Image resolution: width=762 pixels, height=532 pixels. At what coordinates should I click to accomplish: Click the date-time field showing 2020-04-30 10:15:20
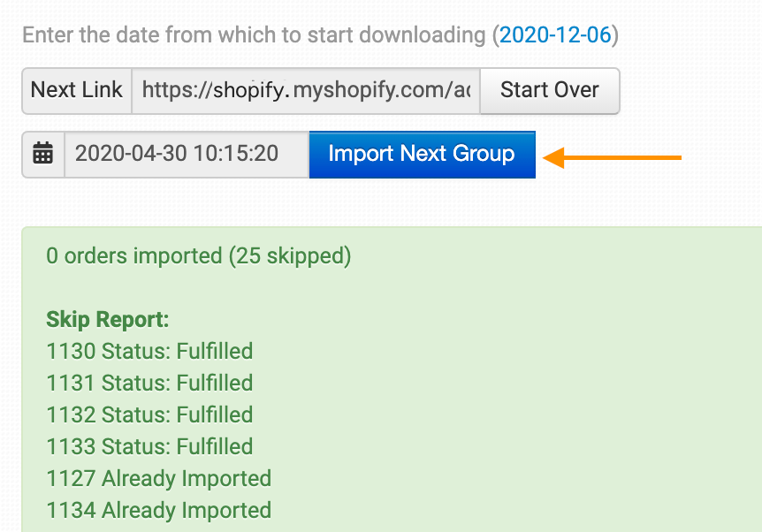click(x=187, y=155)
